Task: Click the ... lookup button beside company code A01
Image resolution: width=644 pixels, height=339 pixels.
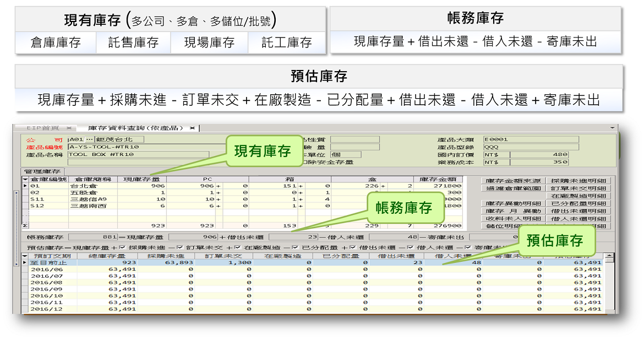Action: (x=89, y=139)
